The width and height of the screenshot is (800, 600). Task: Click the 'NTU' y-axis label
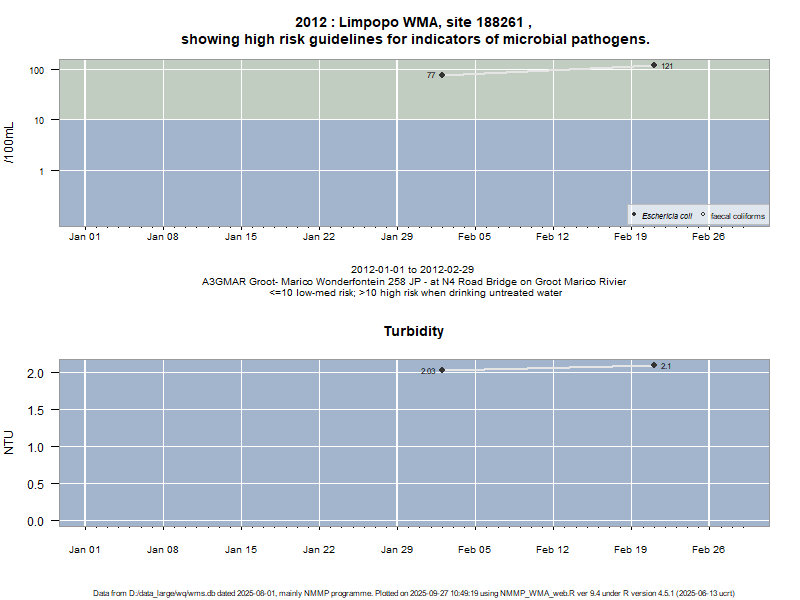coord(10,442)
